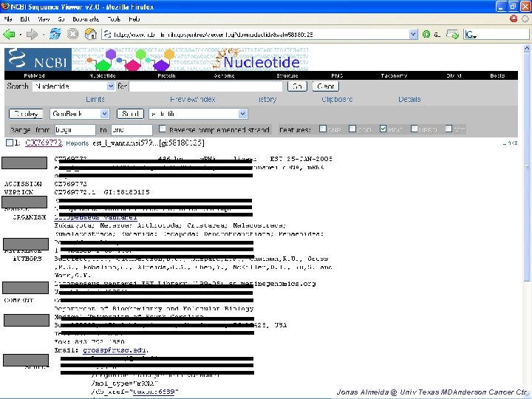Image resolution: width=532 pixels, height=399 pixels.
Task: Click the Clear button
Action: [x=326, y=86]
